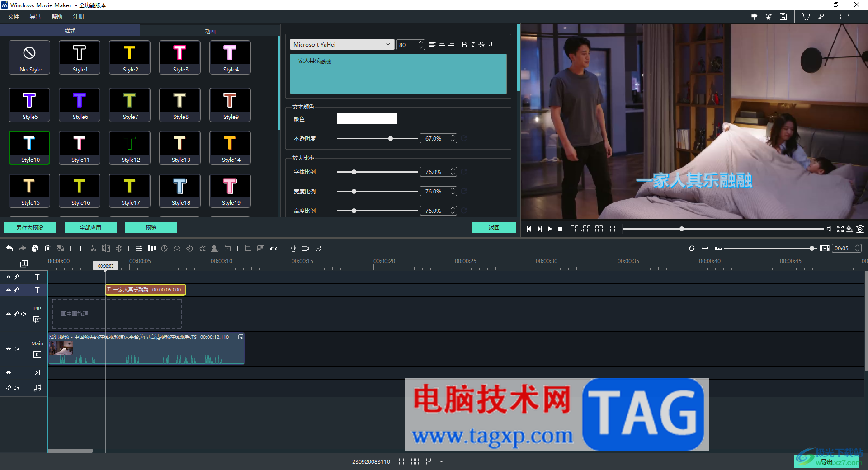Open the microphone voice-over recorder
868x470 pixels.
pyautogui.click(x=293, y=248)
